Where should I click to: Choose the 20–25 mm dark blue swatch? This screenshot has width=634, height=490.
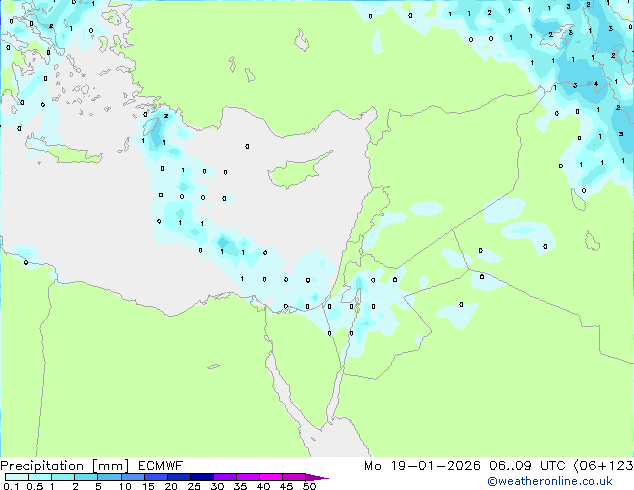click(x=178, y=477)
